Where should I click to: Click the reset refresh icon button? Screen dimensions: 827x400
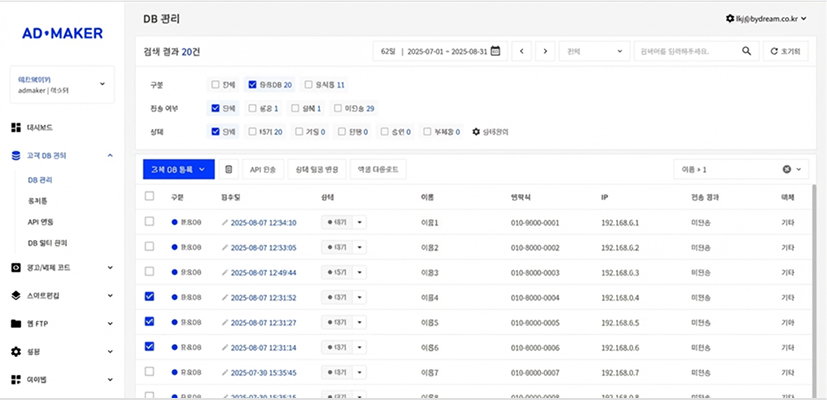pos(785,51)
